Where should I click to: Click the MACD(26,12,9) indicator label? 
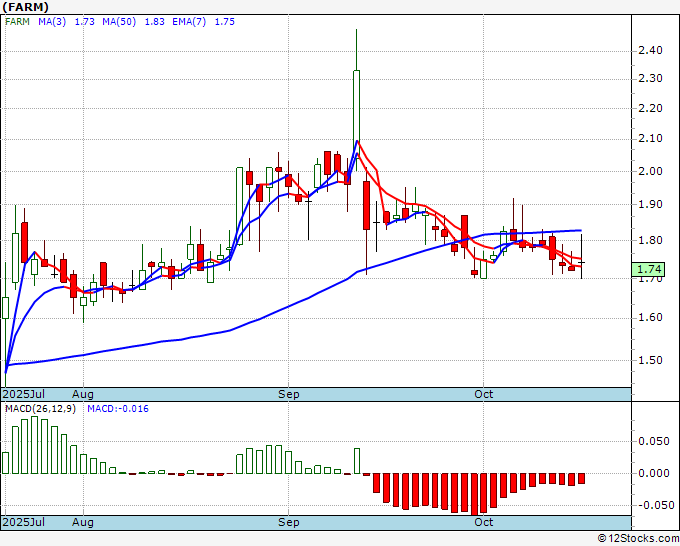(40, 409)
